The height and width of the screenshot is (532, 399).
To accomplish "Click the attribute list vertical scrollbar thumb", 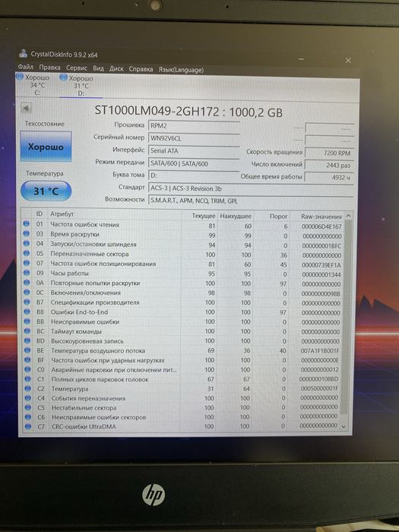I will point(346,317).
